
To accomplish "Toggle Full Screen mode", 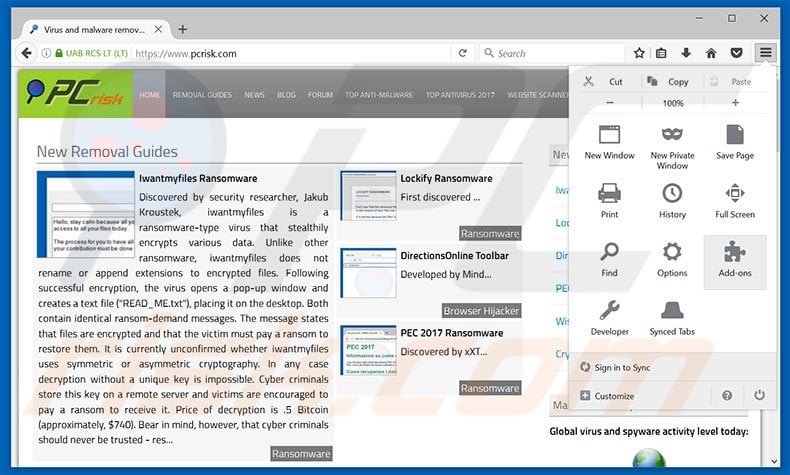I will coord(735,200).
